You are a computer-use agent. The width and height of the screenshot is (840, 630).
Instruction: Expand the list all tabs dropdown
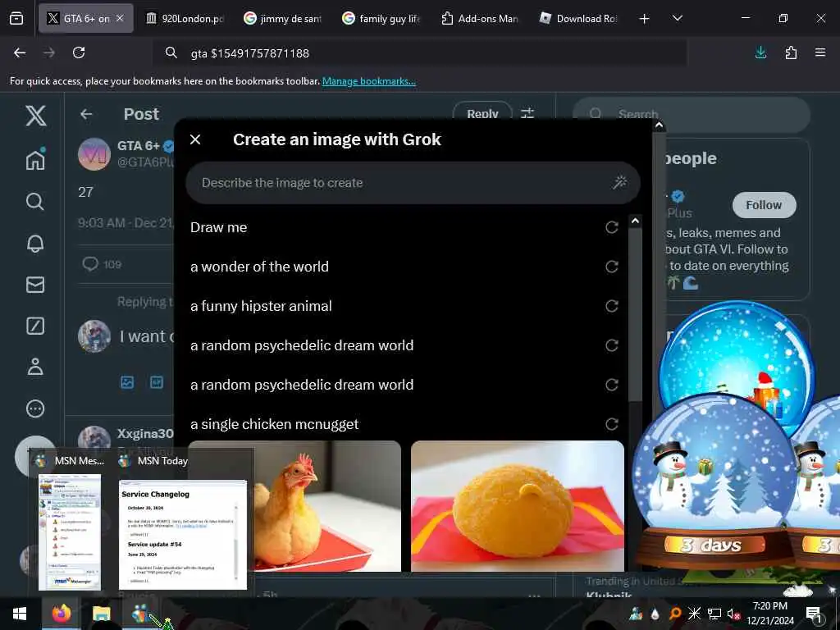click(678, 19)
